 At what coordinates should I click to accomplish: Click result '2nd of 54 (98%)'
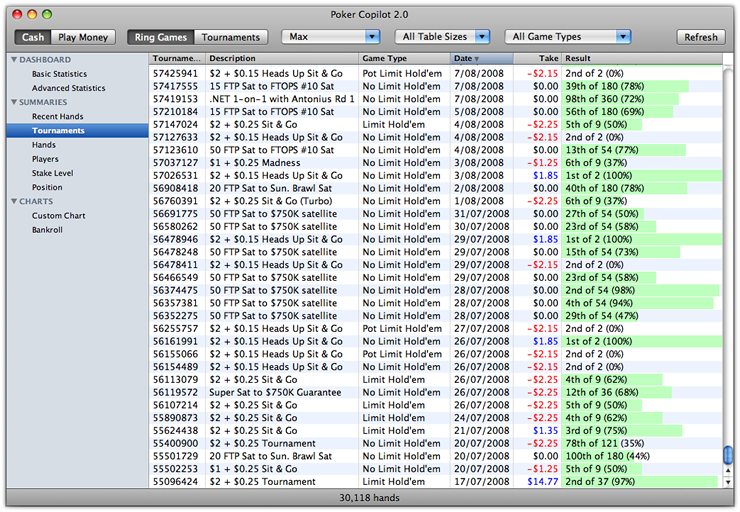pyautogui.click(x=600, y=290)
